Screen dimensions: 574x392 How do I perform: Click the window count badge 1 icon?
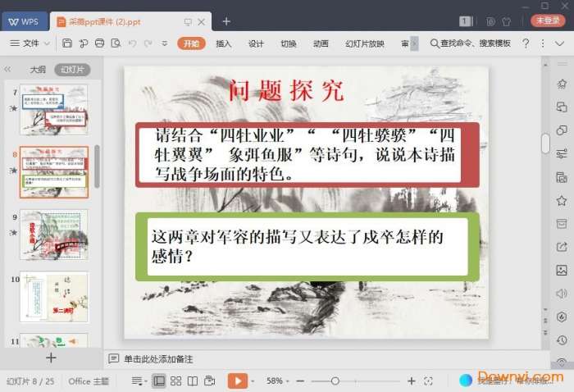[x=466, y=21]
